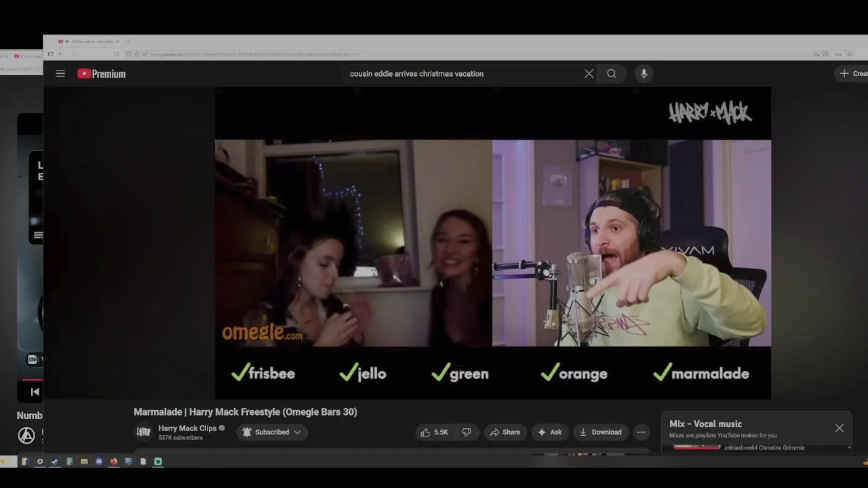Open Steam from the taskbar
The width and height of the screenshot is (868, 488).
[x=55, y=462]
